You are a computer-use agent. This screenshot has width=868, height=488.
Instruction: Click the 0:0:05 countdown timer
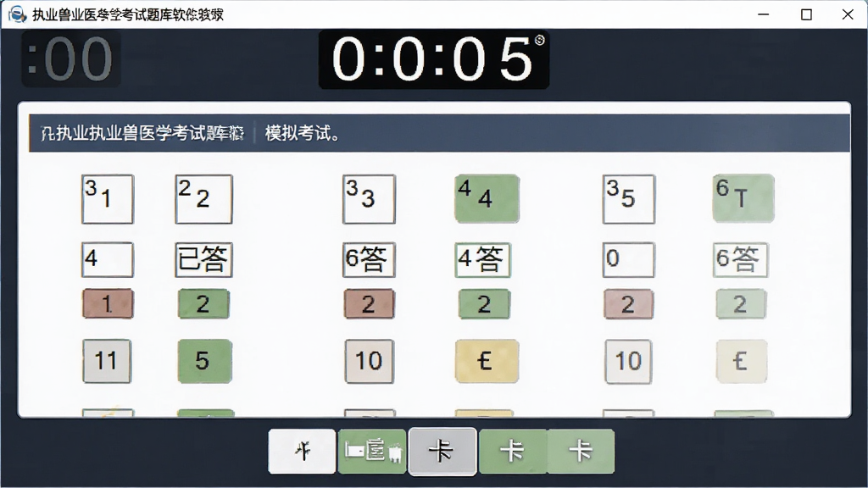[434, 59]
